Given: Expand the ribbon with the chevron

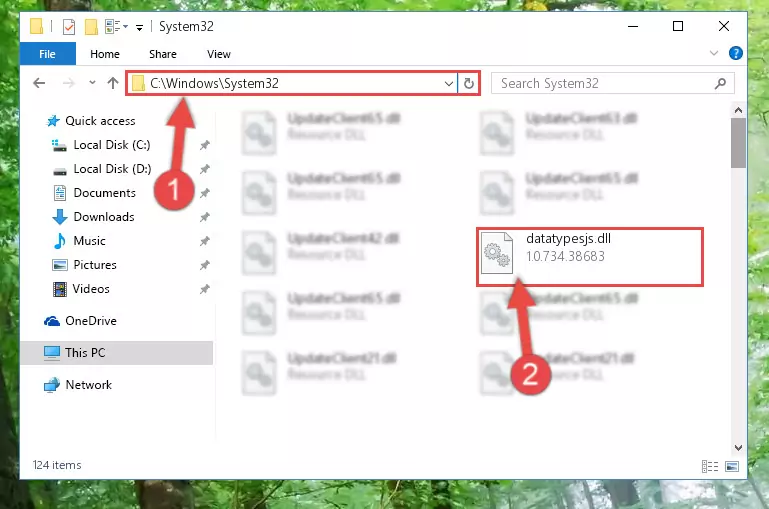Looking at the screenshot, I should point(714,53).
